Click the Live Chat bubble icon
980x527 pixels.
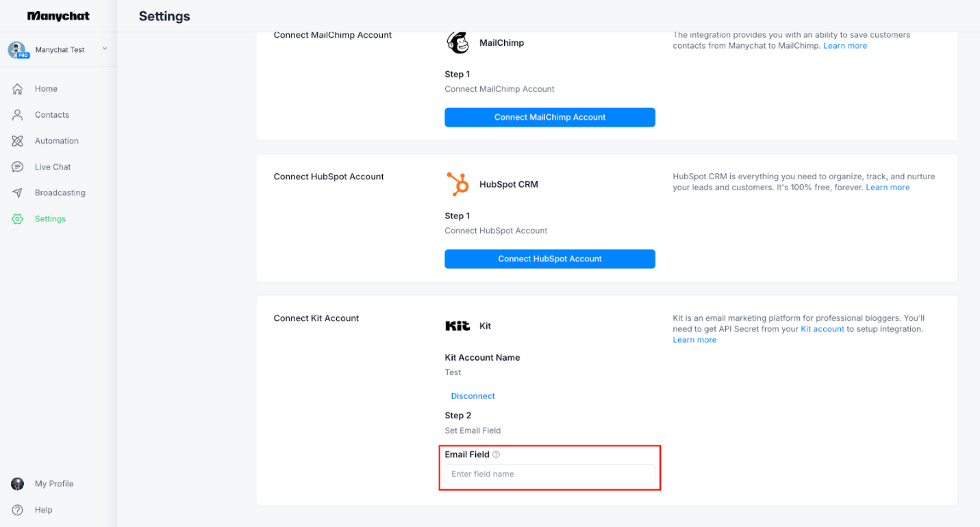pos(18,167)
